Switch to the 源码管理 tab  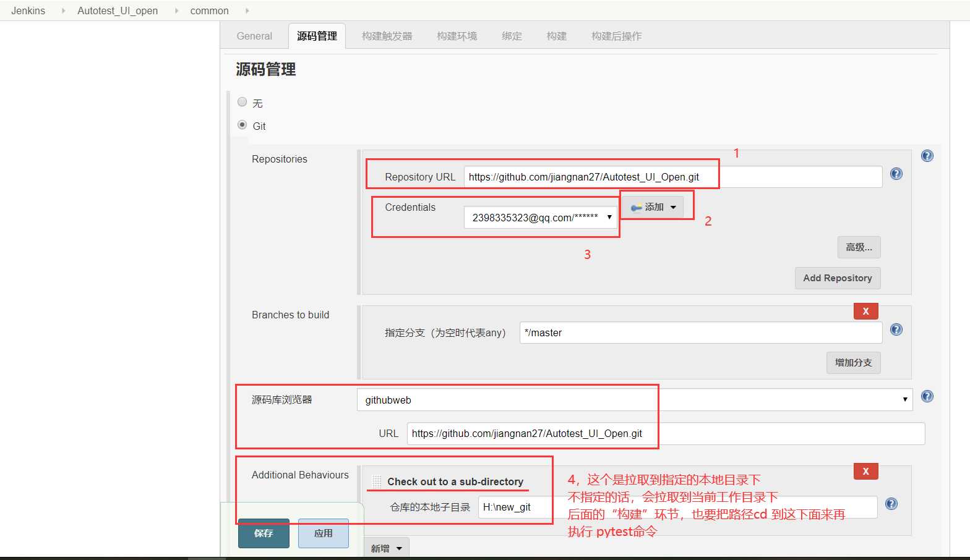(x=317, y=36)
